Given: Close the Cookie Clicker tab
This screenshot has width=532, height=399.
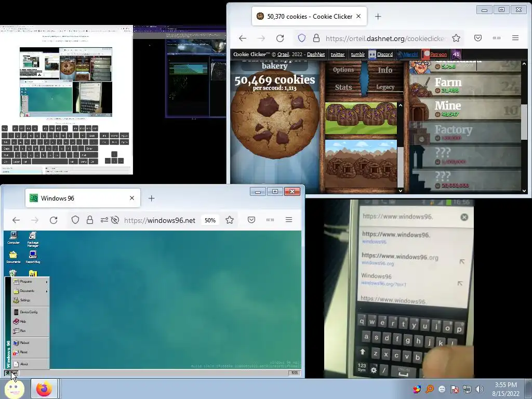Looking at the screenshot, I should click(x=358, y=16).
